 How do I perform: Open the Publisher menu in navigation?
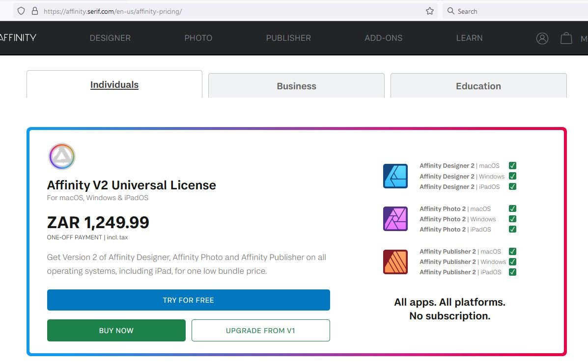pos(288,38)
